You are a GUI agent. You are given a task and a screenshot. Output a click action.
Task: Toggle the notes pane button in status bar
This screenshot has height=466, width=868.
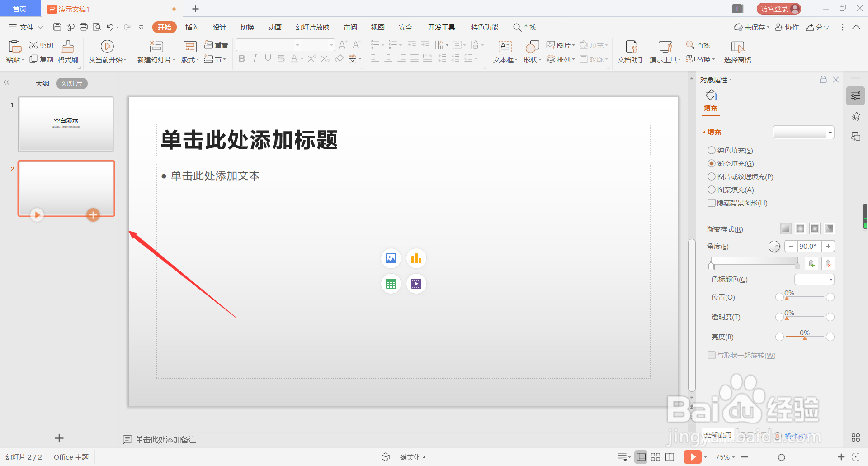pyautogui.click(x=624, y=457)
